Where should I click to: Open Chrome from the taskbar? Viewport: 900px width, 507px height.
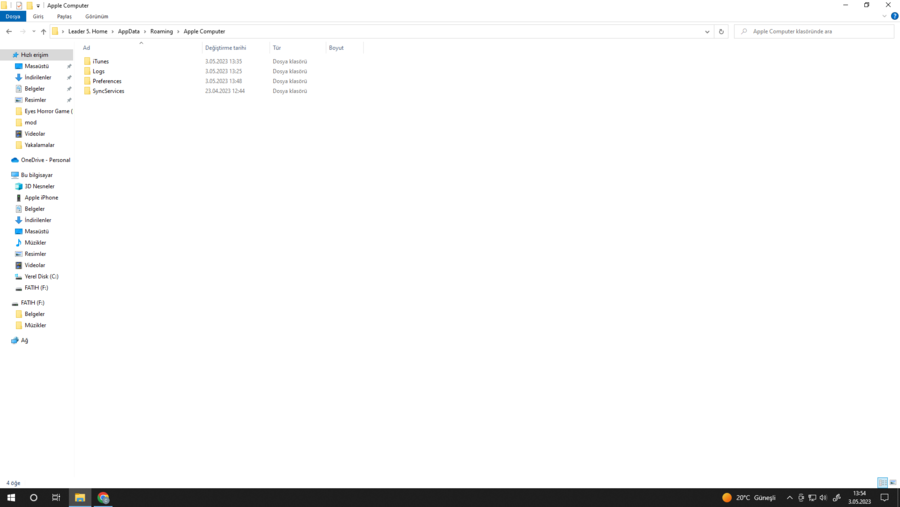(x=103, y=498)
